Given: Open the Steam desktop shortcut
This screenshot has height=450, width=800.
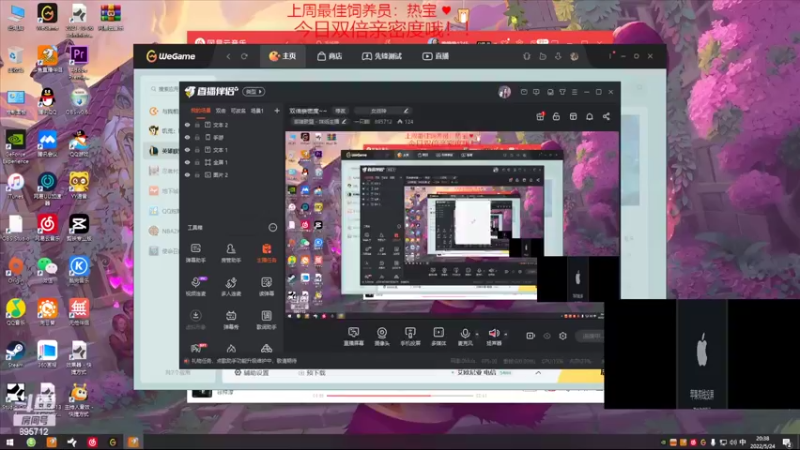Looking at the screenshot, I should pos(15,354).
